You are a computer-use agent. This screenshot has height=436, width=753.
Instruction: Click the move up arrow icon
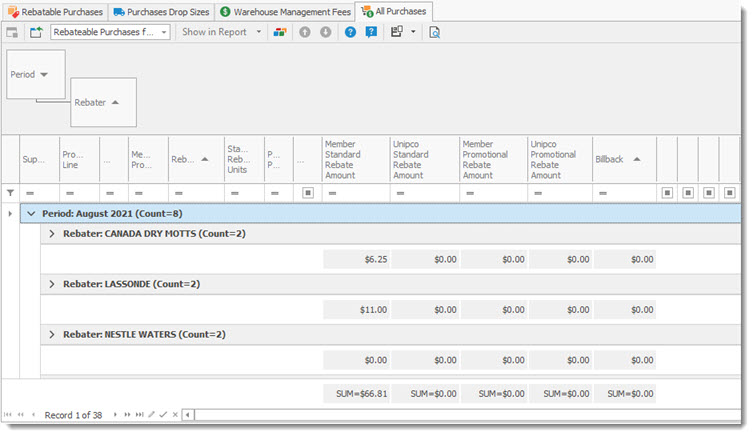[305, 32]
